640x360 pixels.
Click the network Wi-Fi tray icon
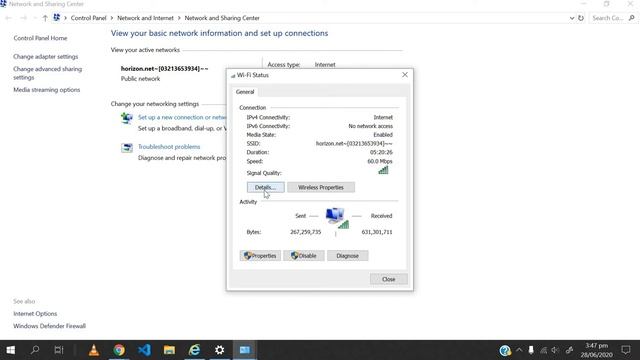pos(543,350)
